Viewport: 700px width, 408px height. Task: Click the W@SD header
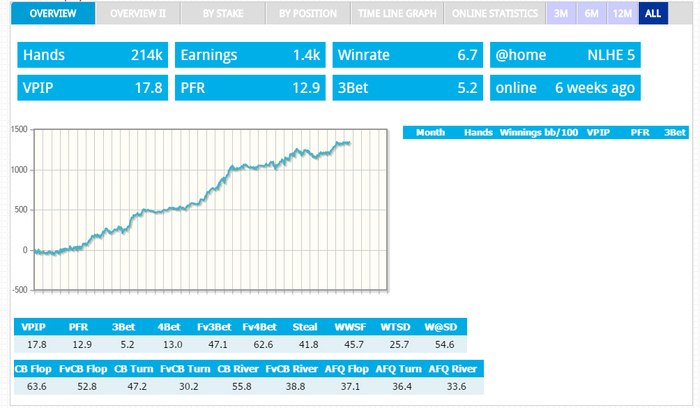tap(441, 327)
